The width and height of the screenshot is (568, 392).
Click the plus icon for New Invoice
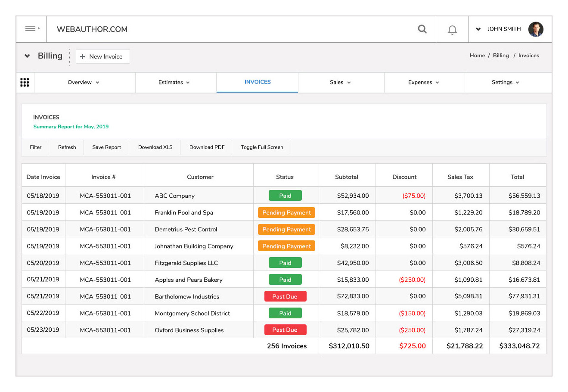[x=82, y=56]
